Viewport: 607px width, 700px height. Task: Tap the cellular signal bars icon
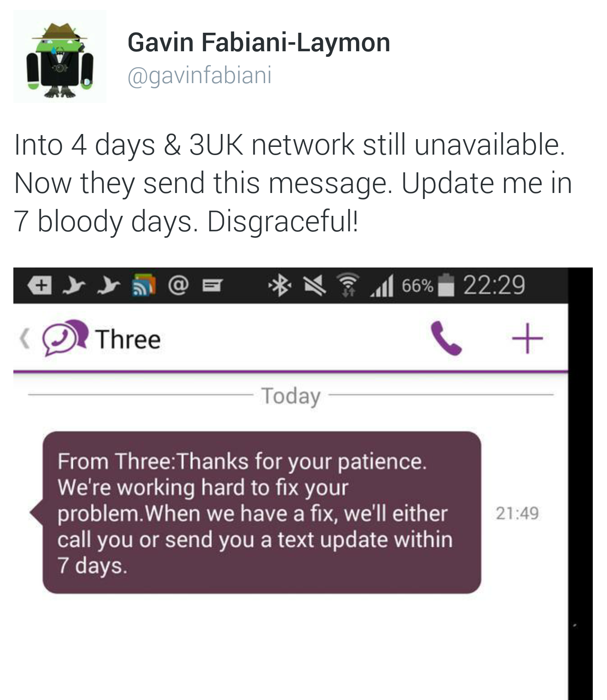(382, 286)
